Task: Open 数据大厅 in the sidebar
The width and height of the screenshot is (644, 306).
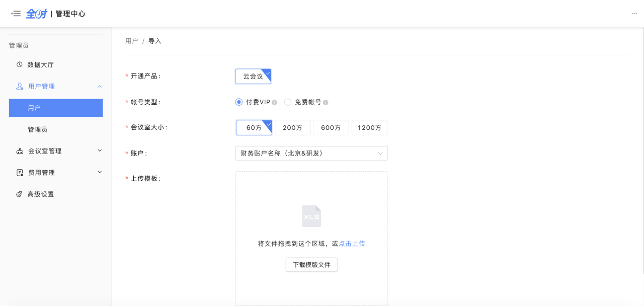Action: (41, 65)
